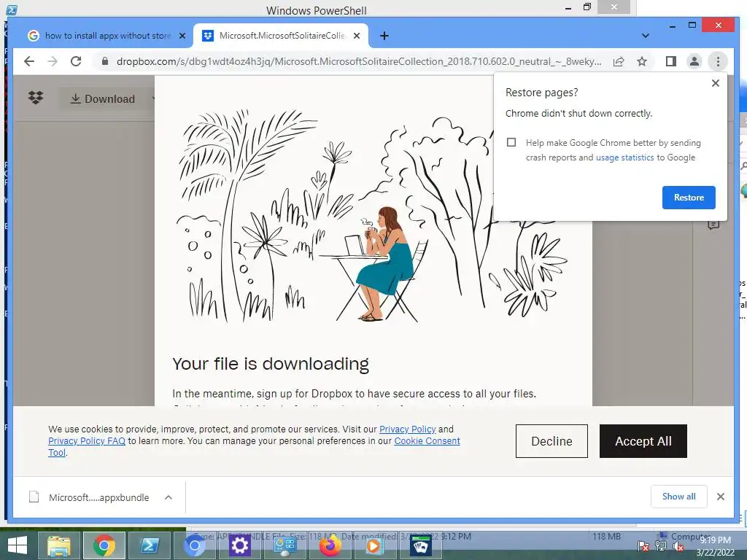Expand download item options chevron
Viewport: 747px width, 560px height.
[x=169, y=497]
